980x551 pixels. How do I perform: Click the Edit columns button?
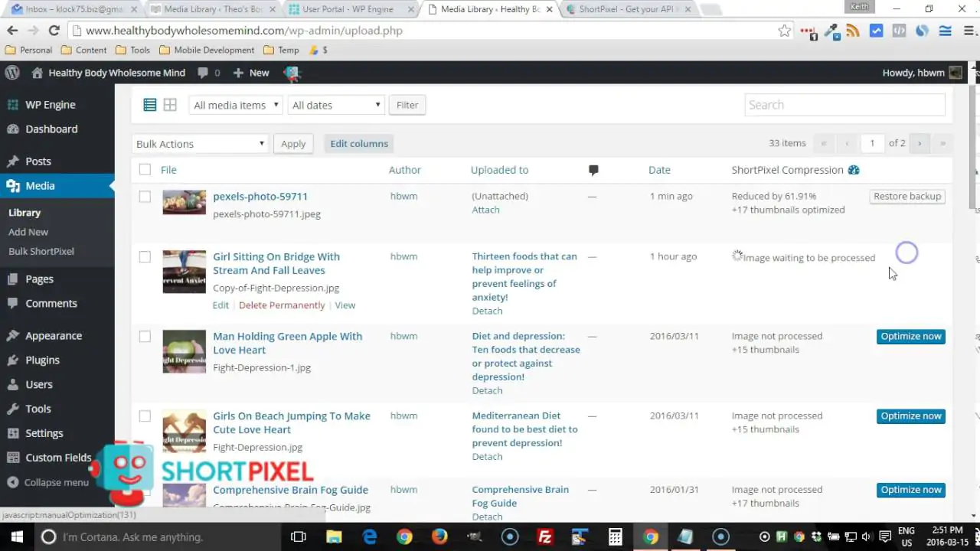point(359,143)
